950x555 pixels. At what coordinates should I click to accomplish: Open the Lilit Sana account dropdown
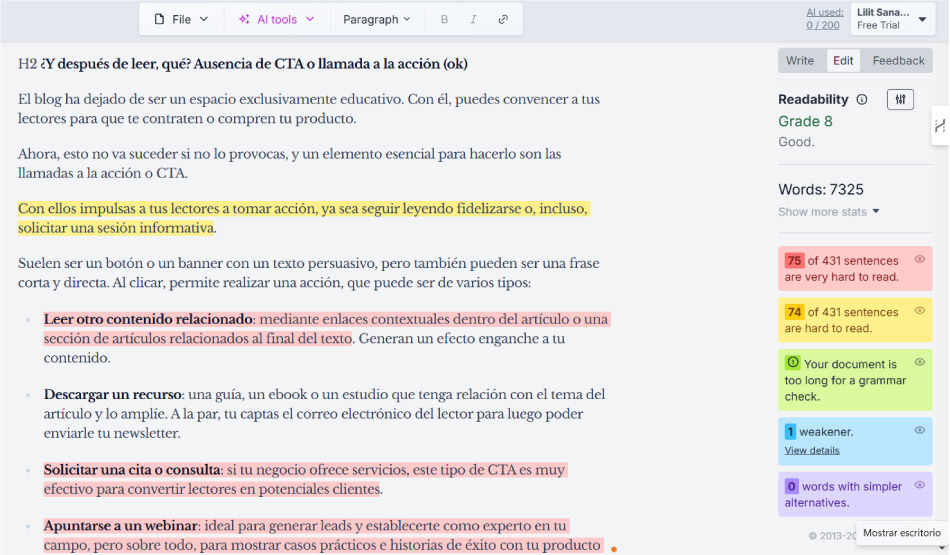pyautogui.click(x=891, y=19)
